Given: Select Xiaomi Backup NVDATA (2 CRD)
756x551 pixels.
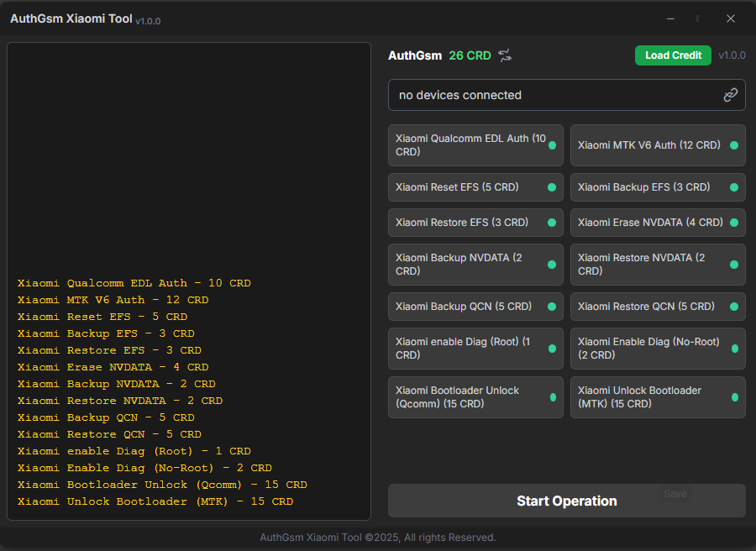Looking at the screenshot, I should pos(475,265).
